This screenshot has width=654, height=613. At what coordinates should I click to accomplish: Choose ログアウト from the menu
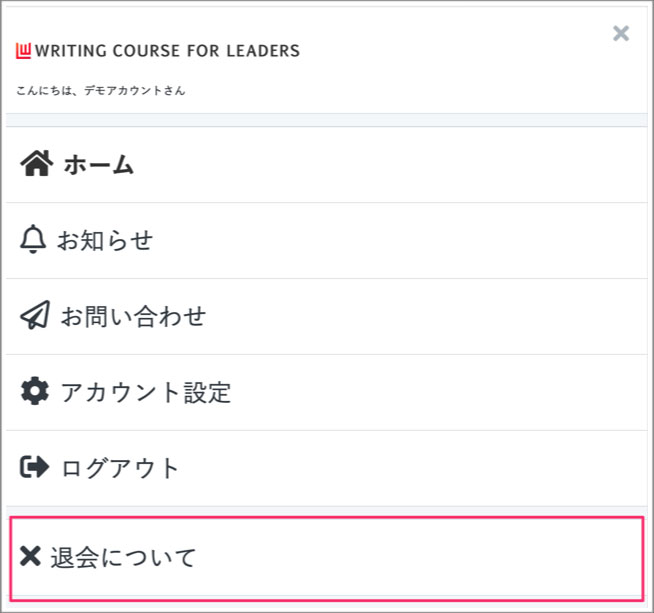click(x=120, y=468)
